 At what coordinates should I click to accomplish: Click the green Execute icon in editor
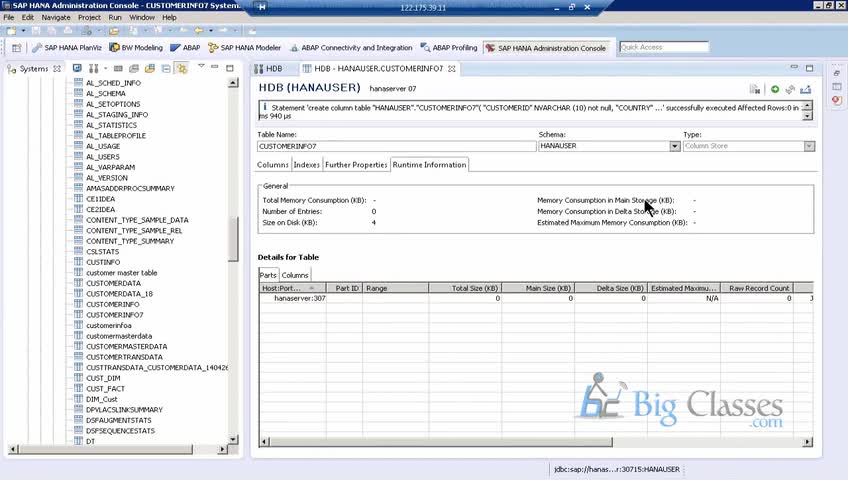(x=775, y=89)
